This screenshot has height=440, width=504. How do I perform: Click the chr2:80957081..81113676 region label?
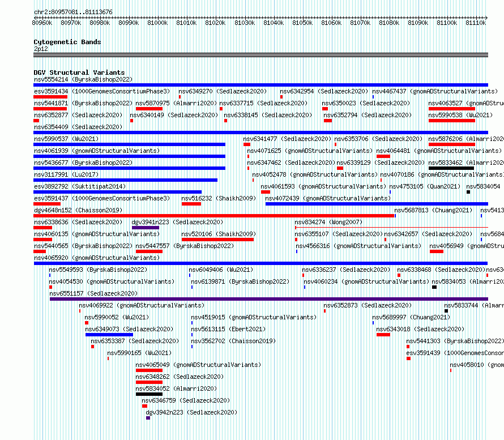click(x=73, y=12)
